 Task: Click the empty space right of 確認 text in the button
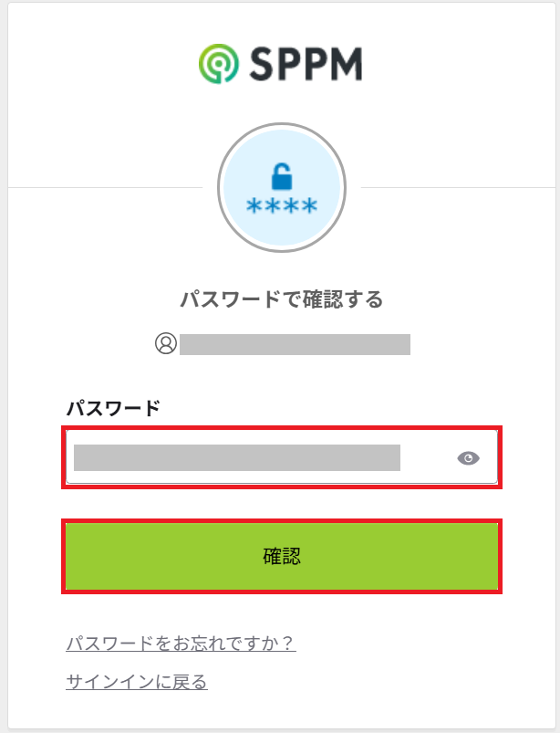[401, 556]
